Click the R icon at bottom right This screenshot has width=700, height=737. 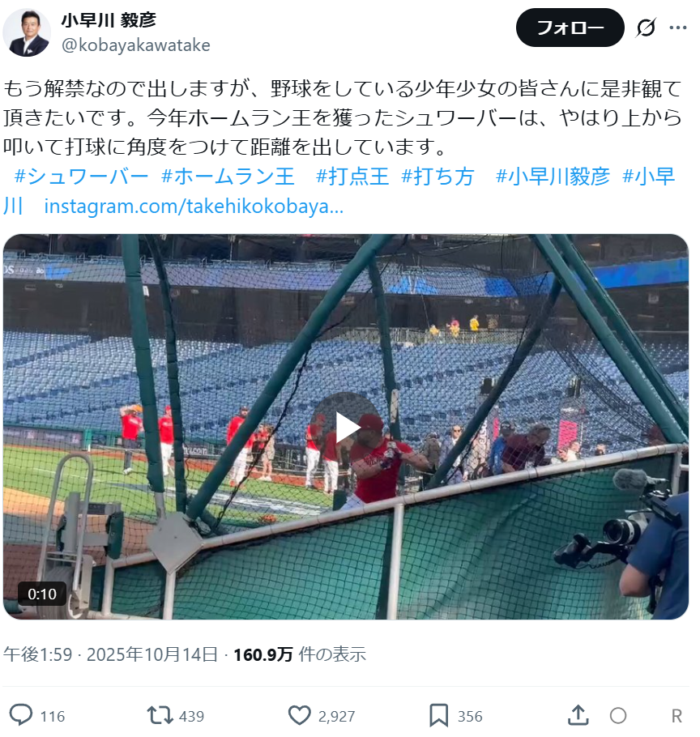[676, 716]
